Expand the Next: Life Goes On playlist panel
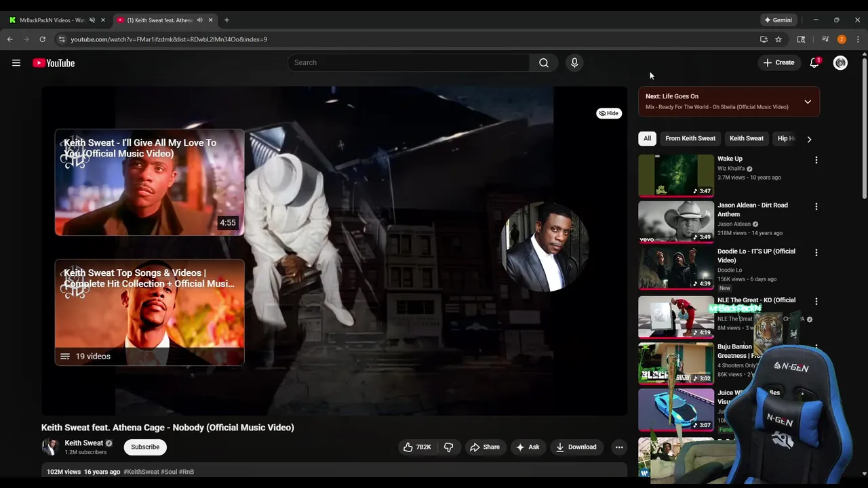This screenshot has height=488, width=868. [x=808, y=102]
